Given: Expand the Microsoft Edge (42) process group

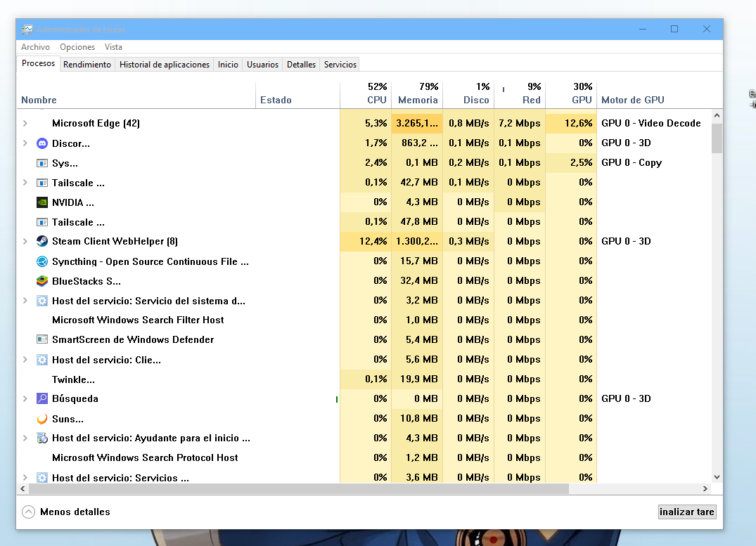Looking at the screenshot, I should tap(25, 124).
